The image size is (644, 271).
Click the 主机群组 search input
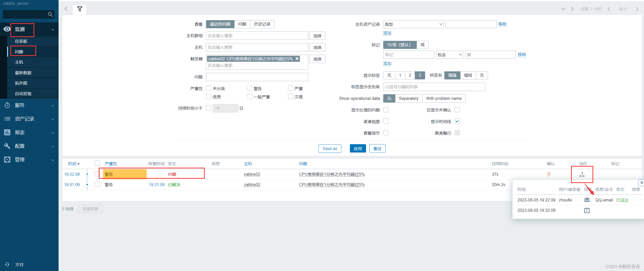pyautogui.click(x=257, y=36)
